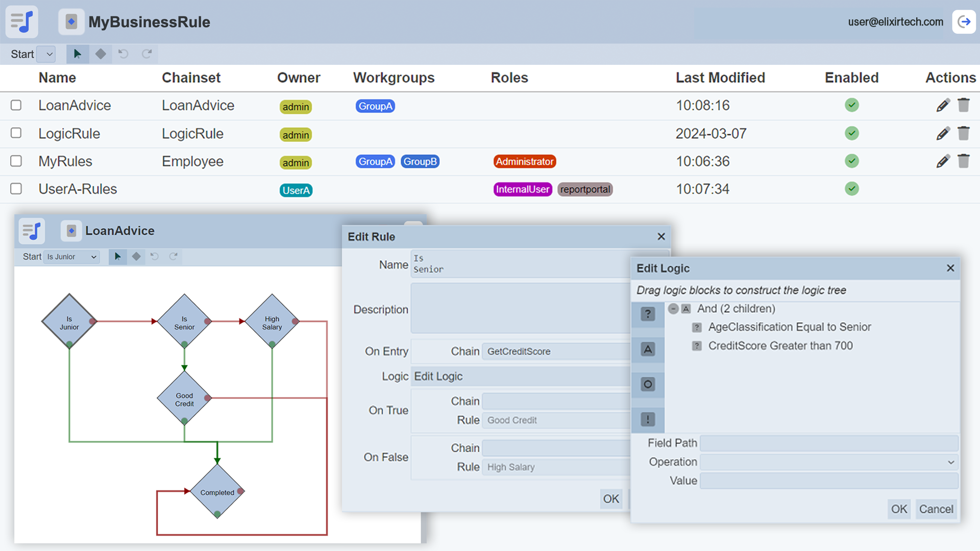Check the MyRules row checkbox
Screen dimensions: 980x551
tap(16, 161)
